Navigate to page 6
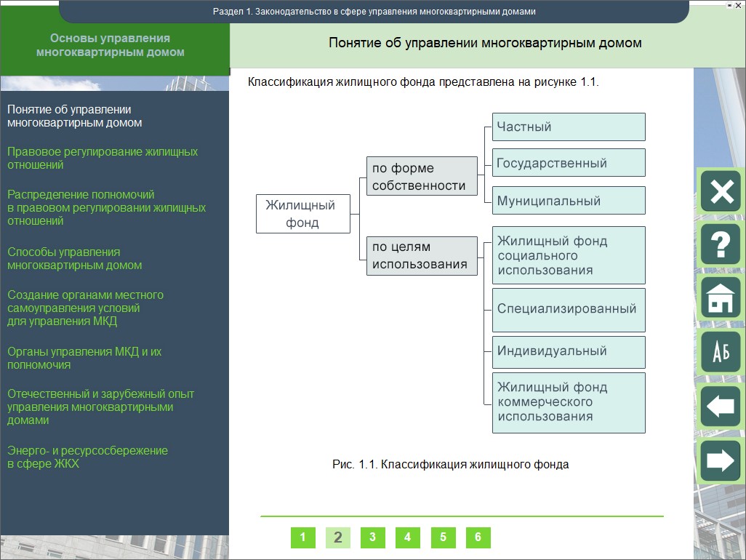Image resolution: width=746 pixels, height=560 pixels. pos(478,537)
